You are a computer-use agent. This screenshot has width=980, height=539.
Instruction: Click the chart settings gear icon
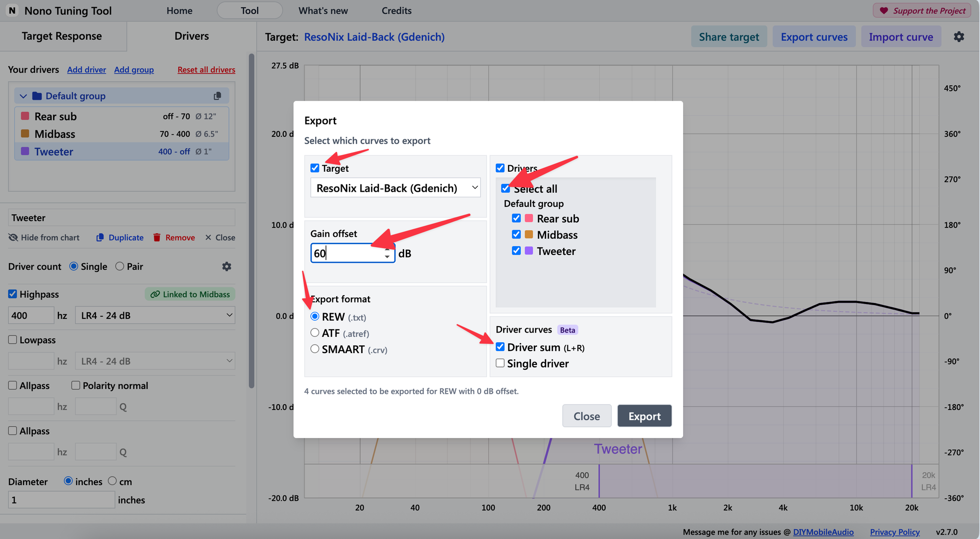[958, 37]
